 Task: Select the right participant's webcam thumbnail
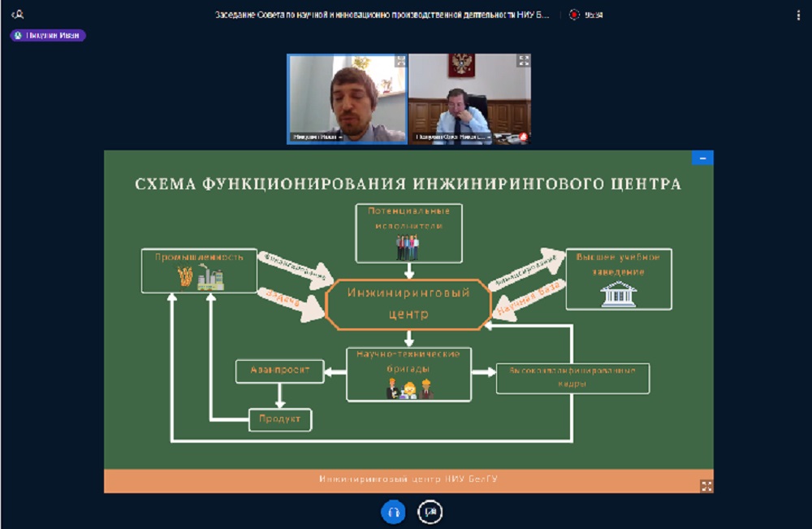pos(469,98)
